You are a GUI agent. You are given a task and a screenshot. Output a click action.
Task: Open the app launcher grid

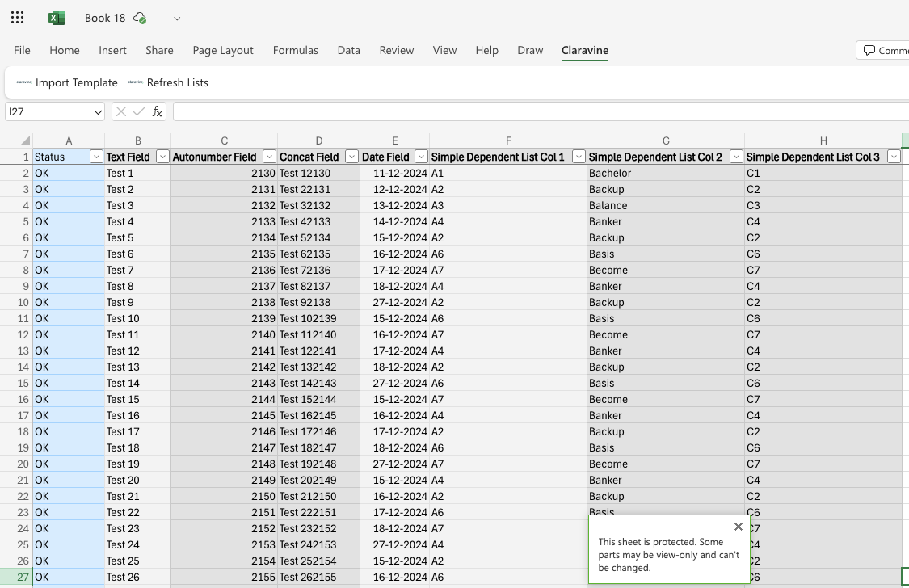(18, 18)
